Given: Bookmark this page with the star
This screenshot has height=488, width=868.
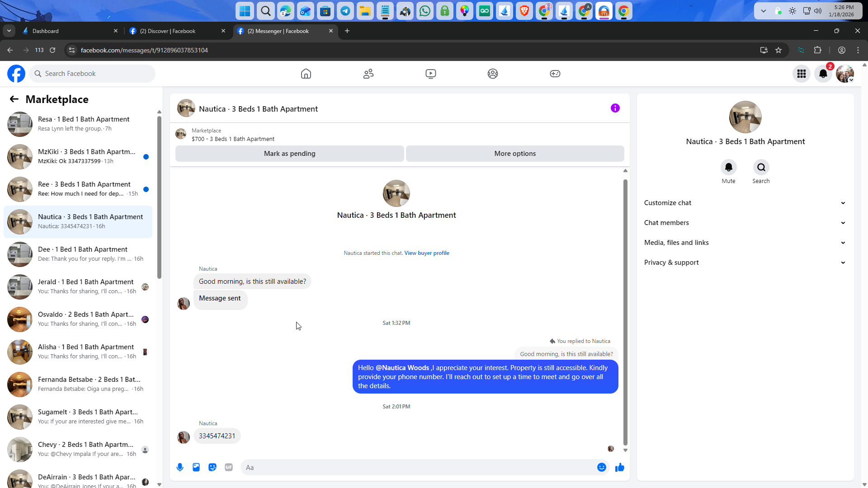Looking at the screenshot, I should point(778,50).
